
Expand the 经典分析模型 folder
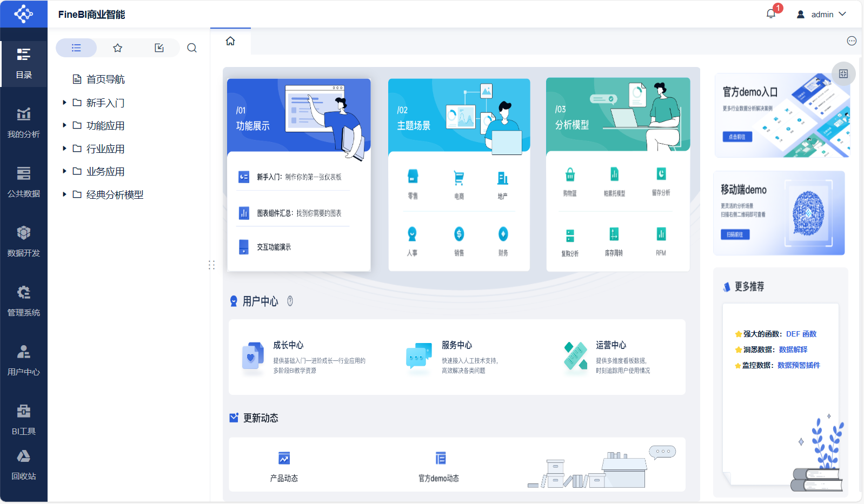pyautogui.click(x=64, y=194)
